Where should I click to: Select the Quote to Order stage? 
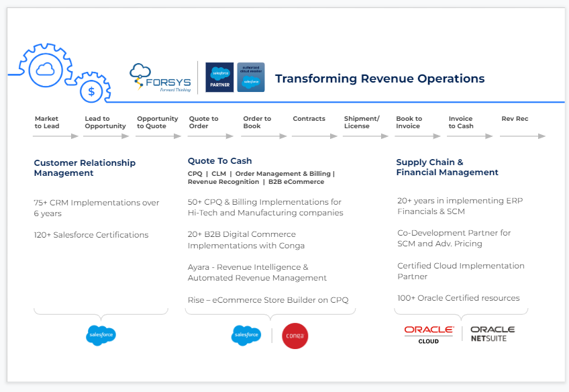[203, 122]
